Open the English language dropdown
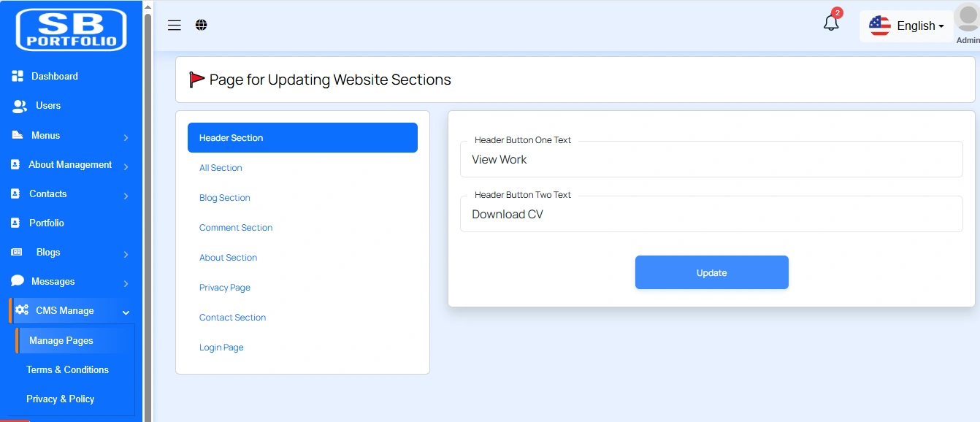The height and width of the screenshot is (422, 980). pos(907,26)
